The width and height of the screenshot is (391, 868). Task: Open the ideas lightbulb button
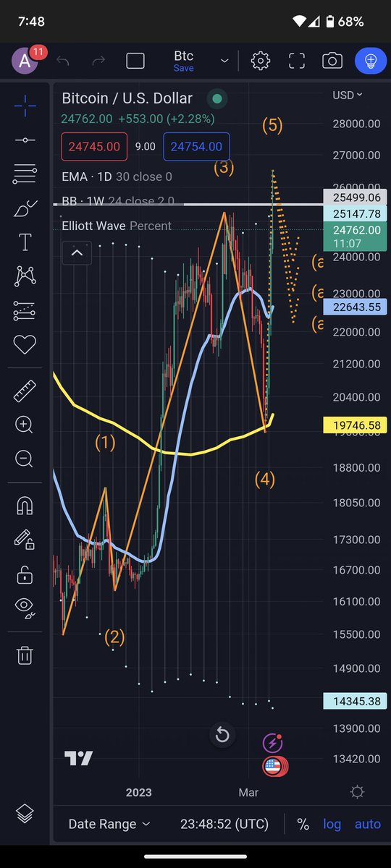[x=371, y=61]
